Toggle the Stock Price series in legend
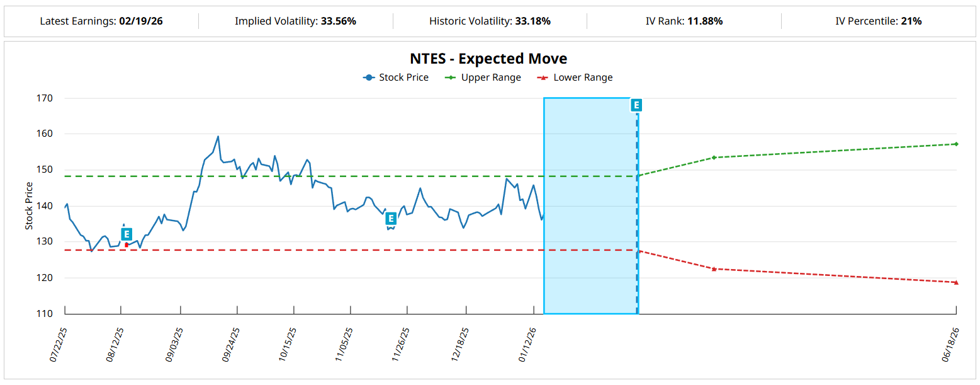Screen dimensions: 980x385 [x=396, y=78]
